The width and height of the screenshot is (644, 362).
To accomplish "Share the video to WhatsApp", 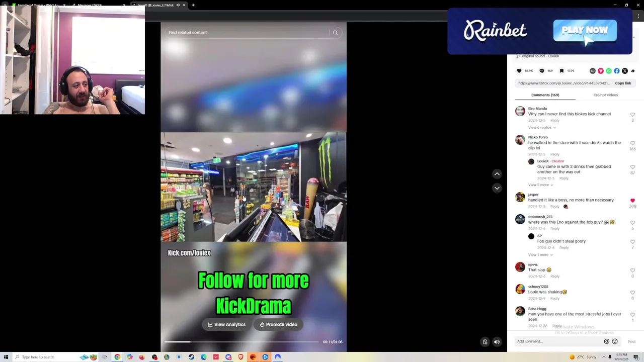I will [609, 71].
